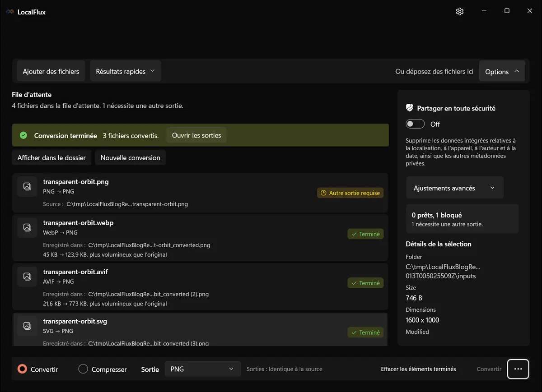Click the Détails de la sélection heading
Viewport: 542px width, 392px height.
(x=439, y=244)
